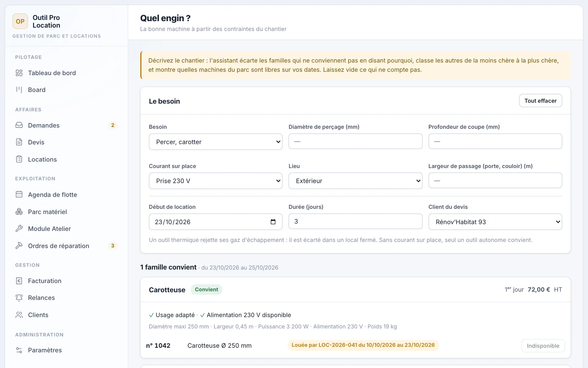Click the Module Atelier wrench icon
This screenshot has height=368, width=588.
[x=19, y=228]
